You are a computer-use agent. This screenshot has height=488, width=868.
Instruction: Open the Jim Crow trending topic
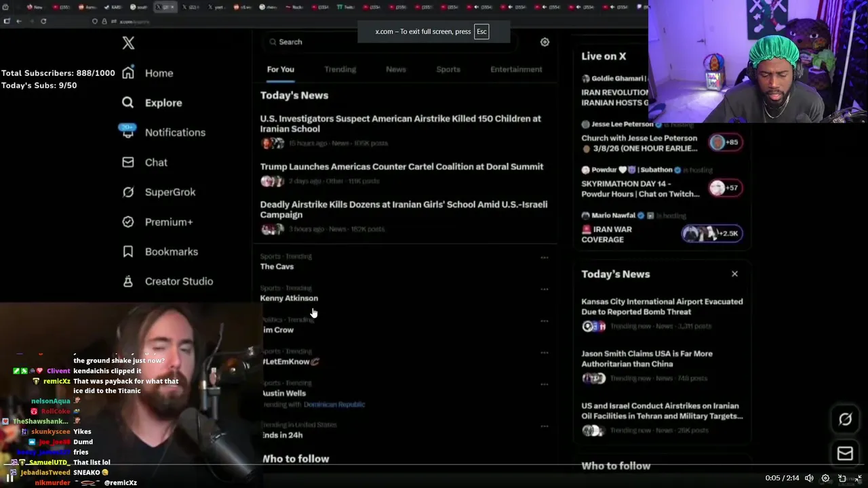278,330
